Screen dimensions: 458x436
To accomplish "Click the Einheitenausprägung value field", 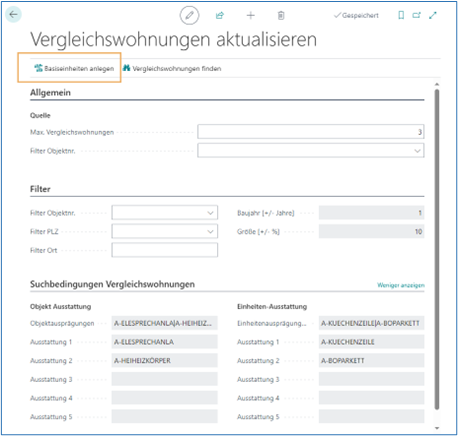I will coord(371,323).
